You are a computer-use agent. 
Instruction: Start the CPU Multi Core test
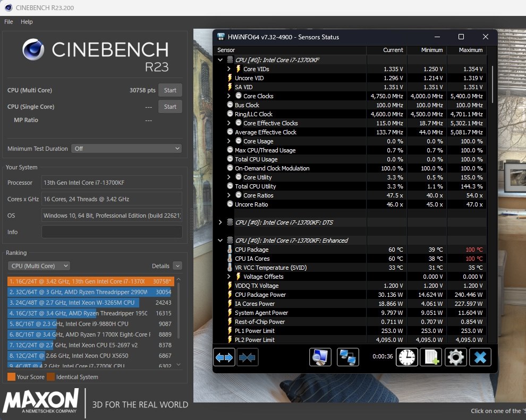(x=170, y=90)
